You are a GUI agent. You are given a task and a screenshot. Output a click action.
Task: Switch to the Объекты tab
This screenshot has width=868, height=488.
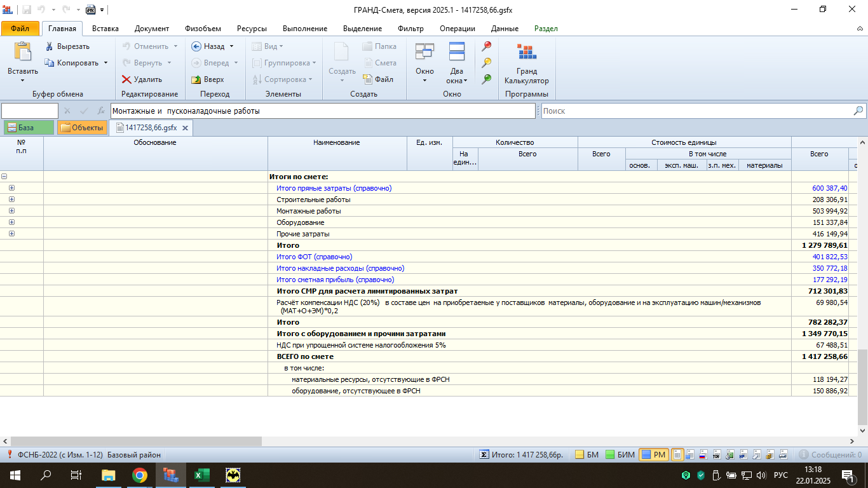point(82,128)
